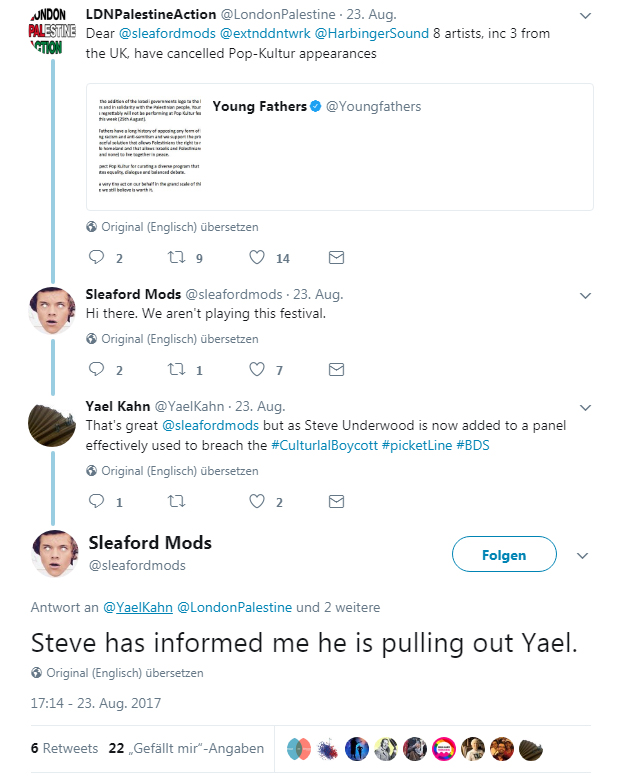Translate the main Sleaford Mods tweet
This screenshot has width=626, height=778.
(x=124, y=672)
